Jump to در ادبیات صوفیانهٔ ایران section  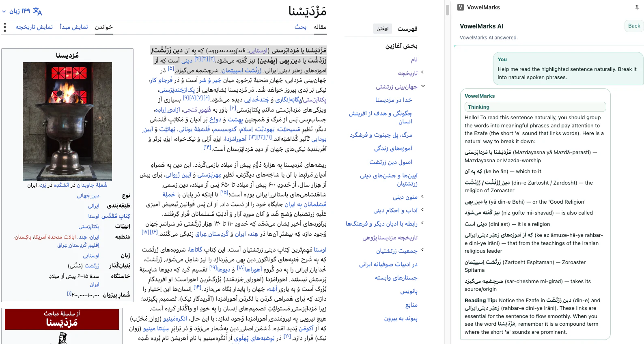point(388,264)
